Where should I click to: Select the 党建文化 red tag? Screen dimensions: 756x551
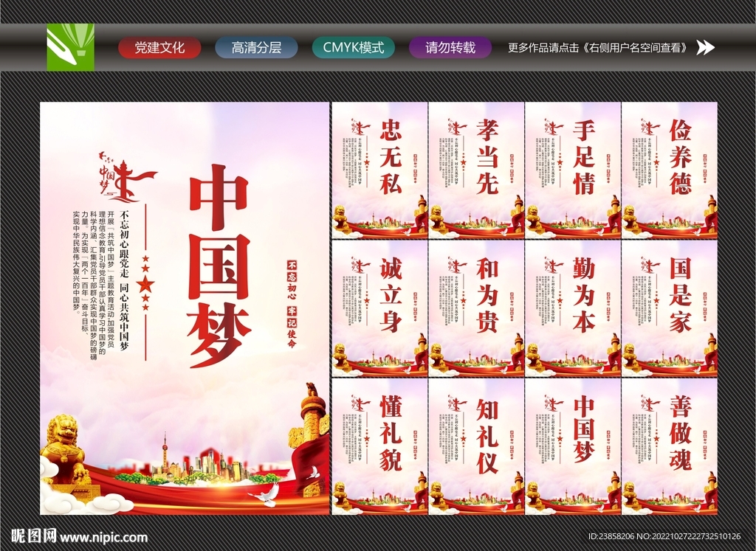pos(161,48)
